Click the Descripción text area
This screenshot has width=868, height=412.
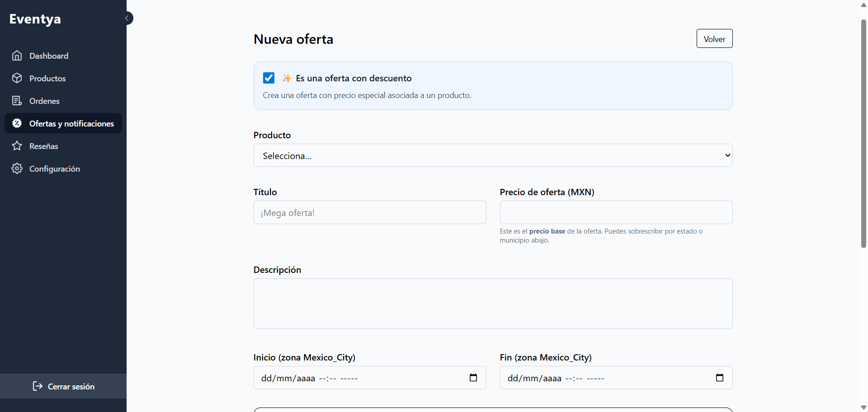click(493, 304)
